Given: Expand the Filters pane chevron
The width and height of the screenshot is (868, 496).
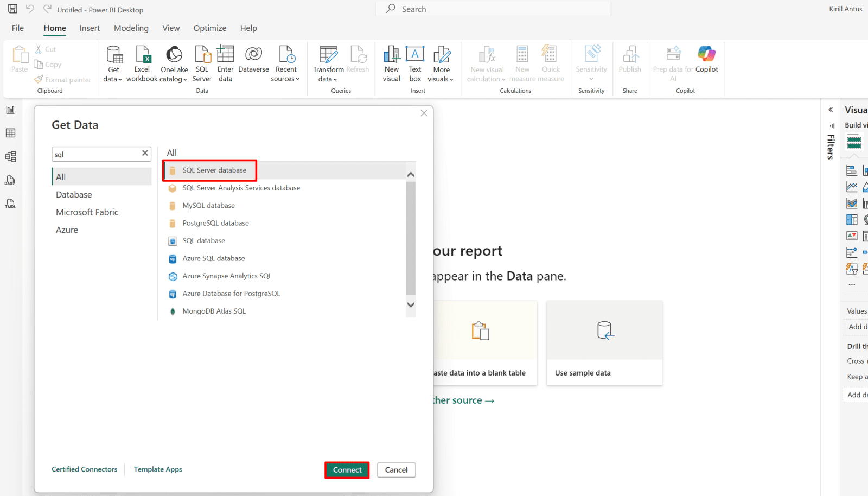Looking at the screenshot, I should [x=831, y=110].
